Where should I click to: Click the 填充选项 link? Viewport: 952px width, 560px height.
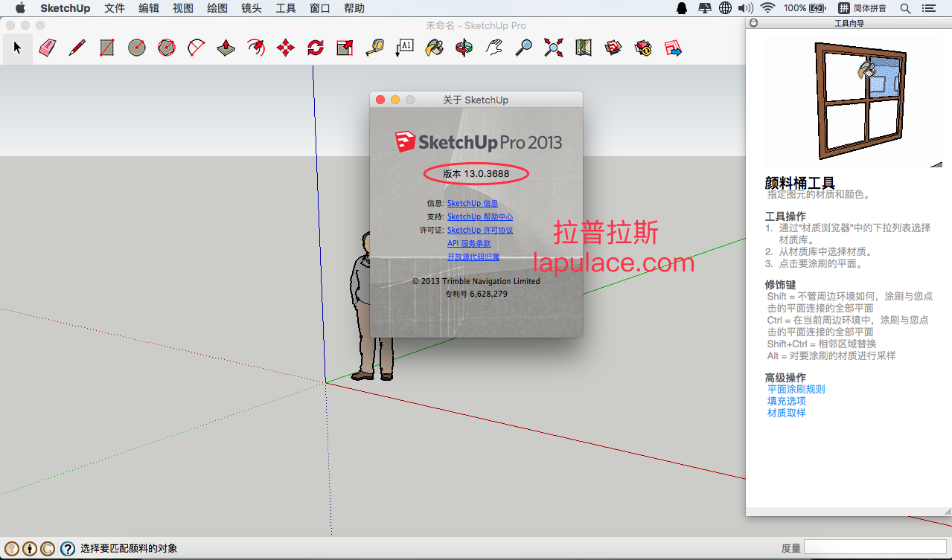(787, 401)
